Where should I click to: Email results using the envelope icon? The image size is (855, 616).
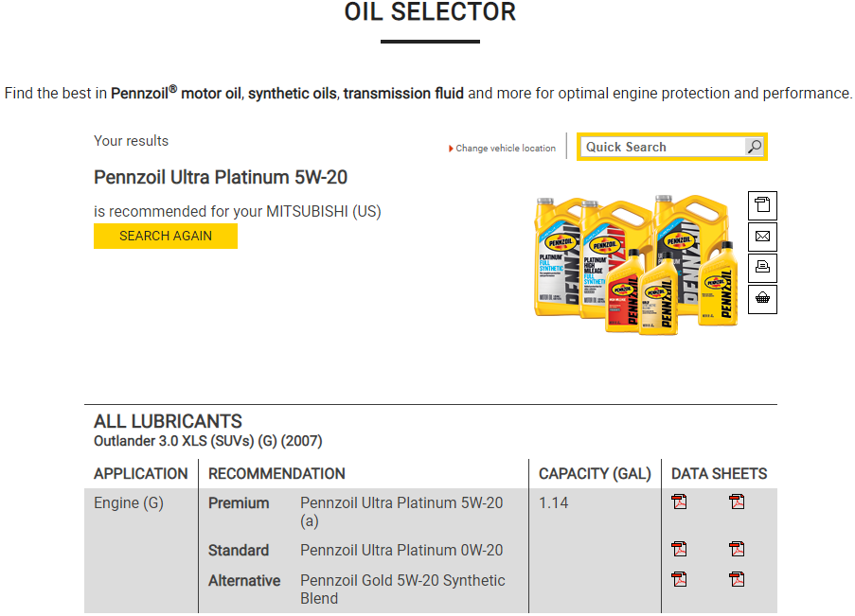pyautogui.click(x=762, y=237)
